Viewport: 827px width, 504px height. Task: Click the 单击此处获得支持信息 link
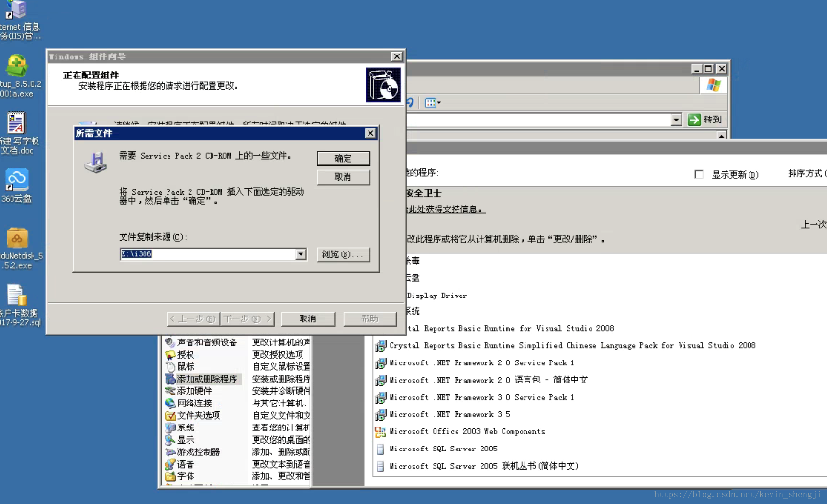tap(446, 209)
